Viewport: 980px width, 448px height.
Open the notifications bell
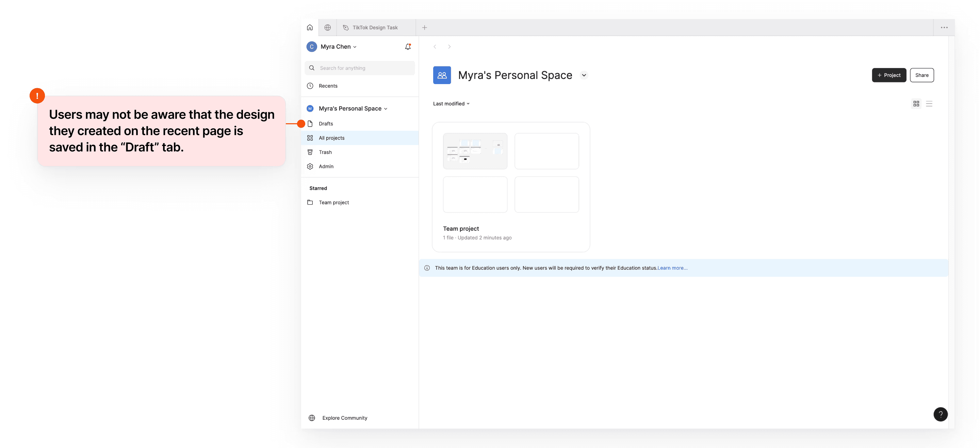point(407,47)
